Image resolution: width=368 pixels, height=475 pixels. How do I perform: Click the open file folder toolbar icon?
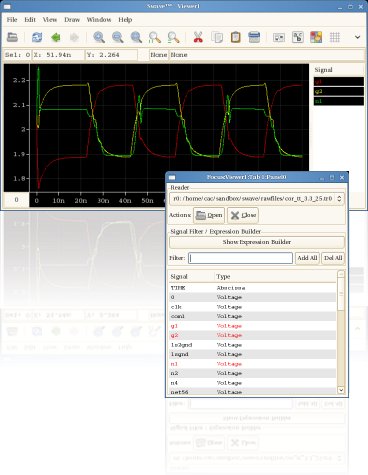click(12, 37)
